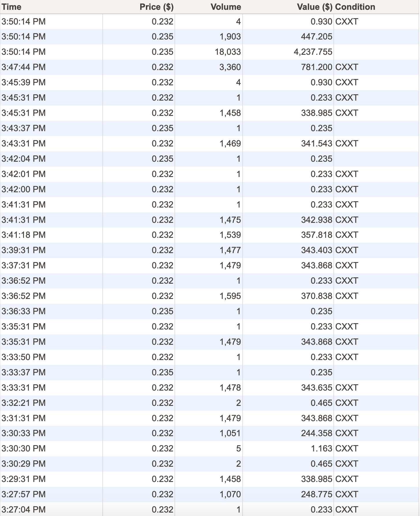
Task: Click the Time column header
Action: [12, 7]
